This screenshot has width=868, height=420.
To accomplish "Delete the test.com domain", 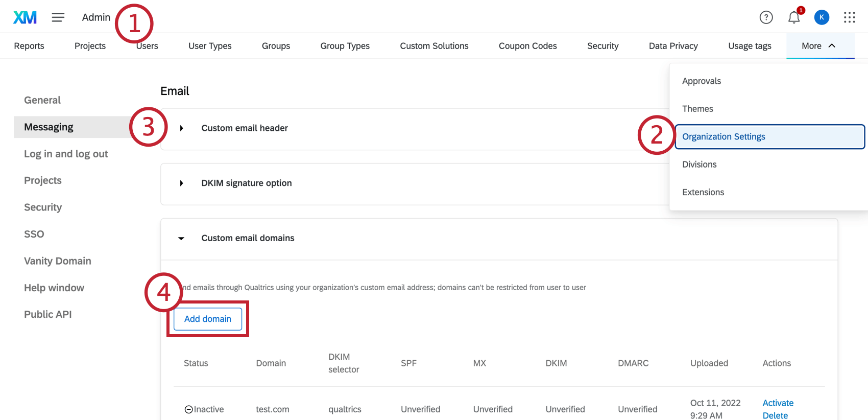I will [775, 415].
